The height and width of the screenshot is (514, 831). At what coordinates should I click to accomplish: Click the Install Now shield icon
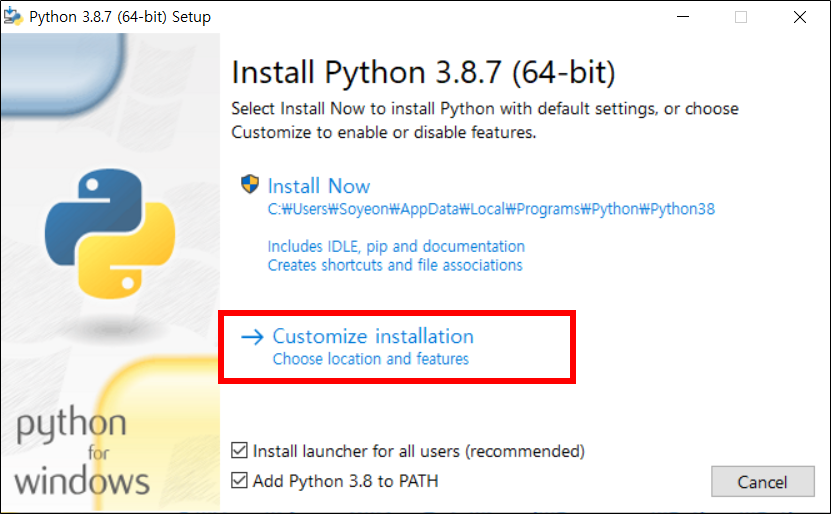point(250,184)
